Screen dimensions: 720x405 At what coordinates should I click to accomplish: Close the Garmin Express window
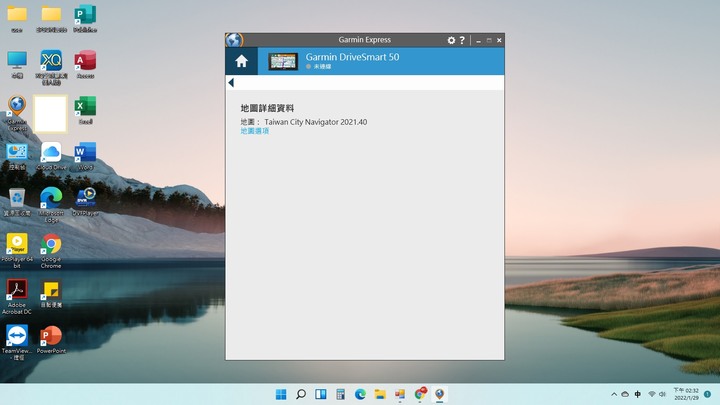[499, 40]
